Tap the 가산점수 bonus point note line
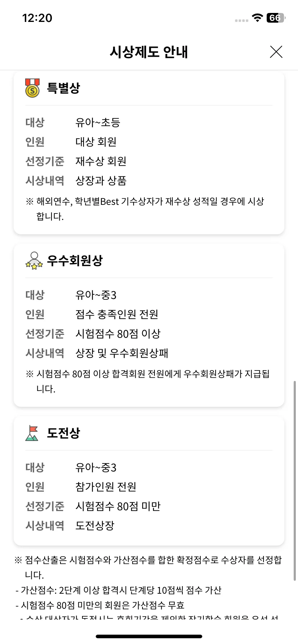298x644 pixels. [x=118, y=590]
